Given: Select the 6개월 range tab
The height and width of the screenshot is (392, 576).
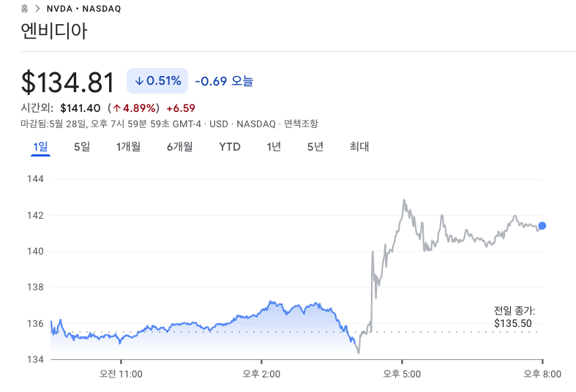Looking at the screenshot, I should coord(179,146).
